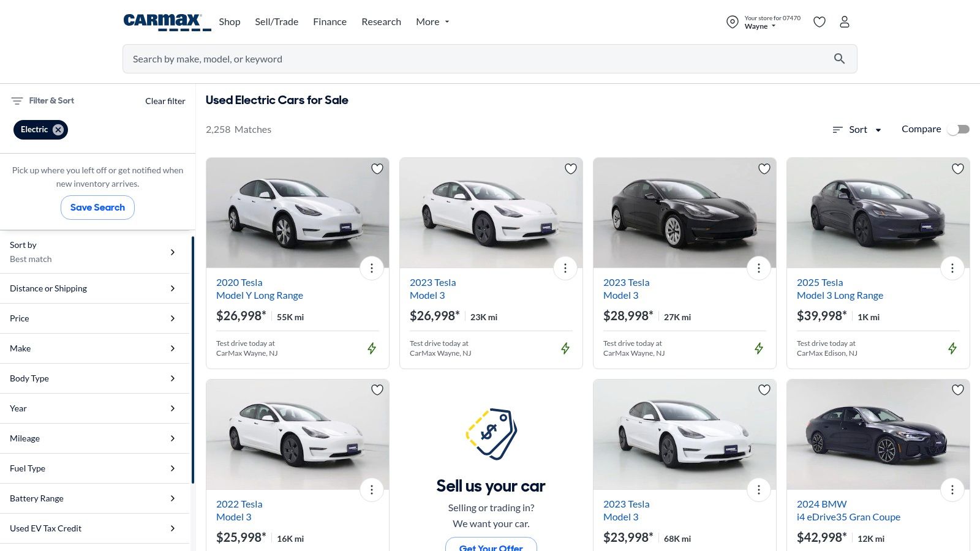
Task: Open Finance navigation item
Action: click(x=330, y=22)
